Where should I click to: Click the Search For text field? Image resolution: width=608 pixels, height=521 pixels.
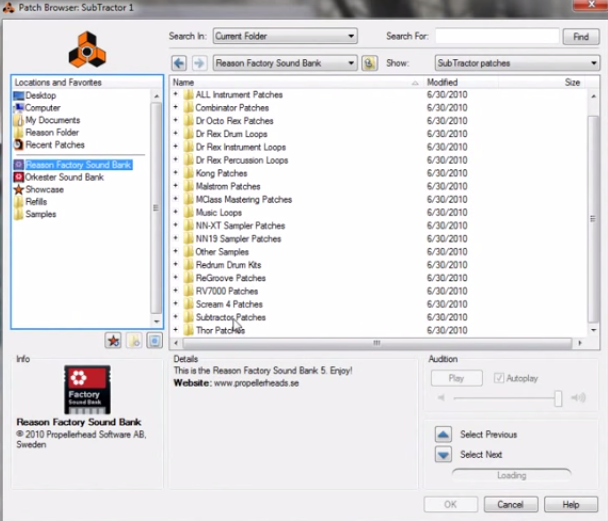tap(497, 36)
